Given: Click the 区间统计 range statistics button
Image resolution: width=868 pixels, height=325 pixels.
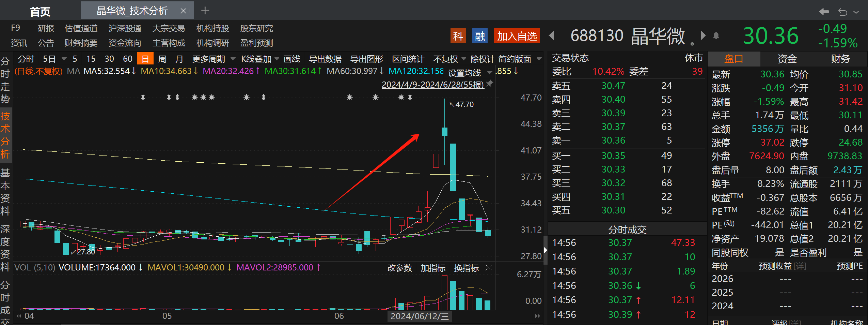Looking at the screenshot, I should (408, 59).
